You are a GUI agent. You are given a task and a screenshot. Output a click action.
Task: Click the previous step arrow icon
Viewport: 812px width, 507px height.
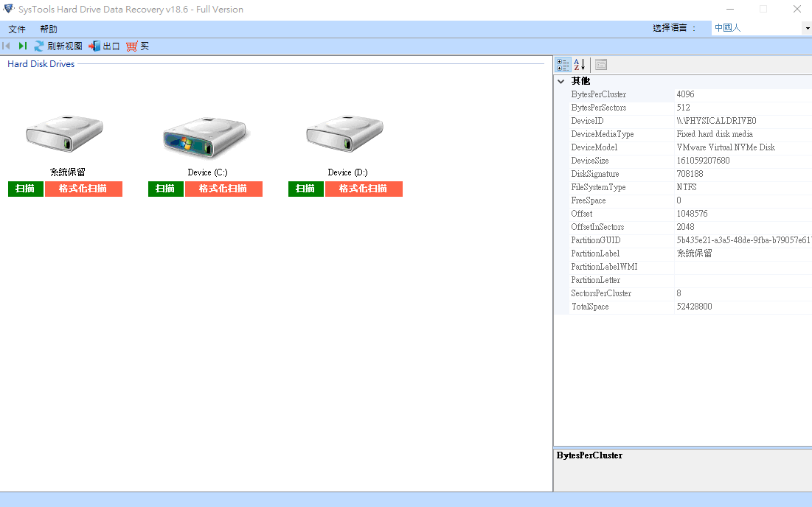click(x=6, y=46)
